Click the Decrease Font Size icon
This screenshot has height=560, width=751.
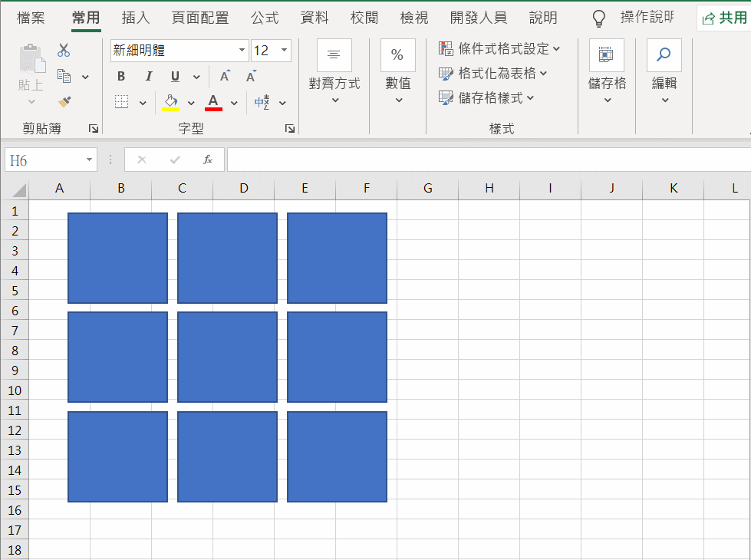point(251,77)
